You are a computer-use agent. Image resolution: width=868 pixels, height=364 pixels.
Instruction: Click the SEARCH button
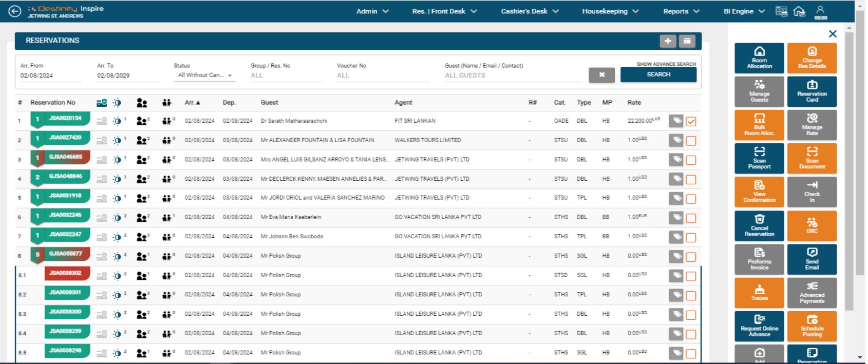(658, 74)
